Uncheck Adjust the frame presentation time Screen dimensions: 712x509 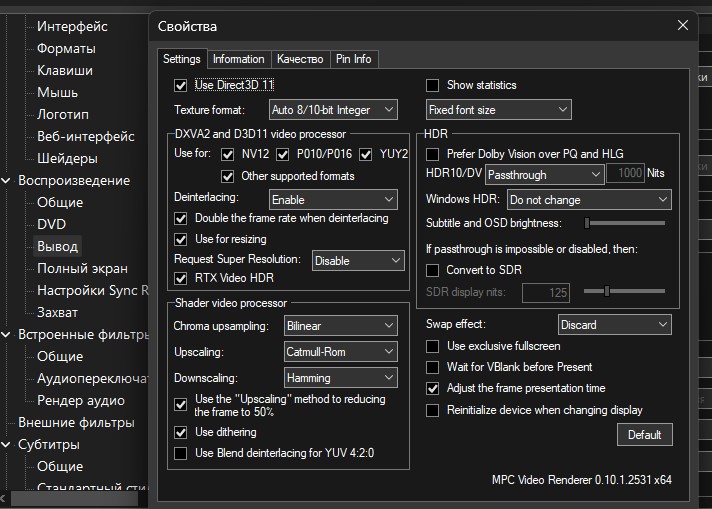tap(433, 389)
